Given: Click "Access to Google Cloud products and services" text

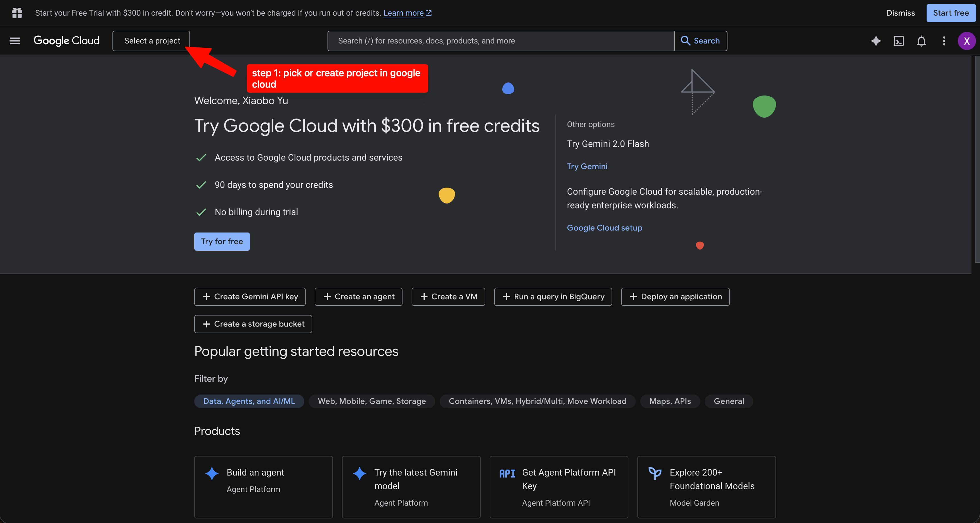Looking at the screenshot, I should pos(308,157).
